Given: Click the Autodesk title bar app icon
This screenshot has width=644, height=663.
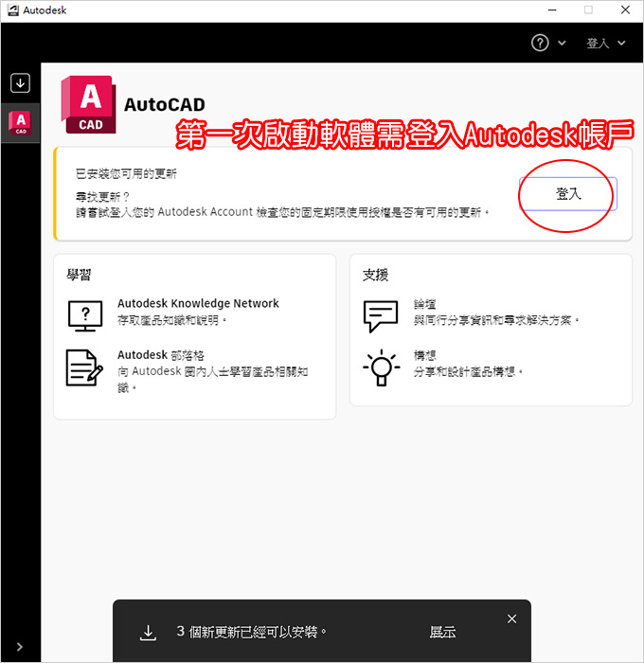Looking at the screenshot, I should click(x=13, y=10).
